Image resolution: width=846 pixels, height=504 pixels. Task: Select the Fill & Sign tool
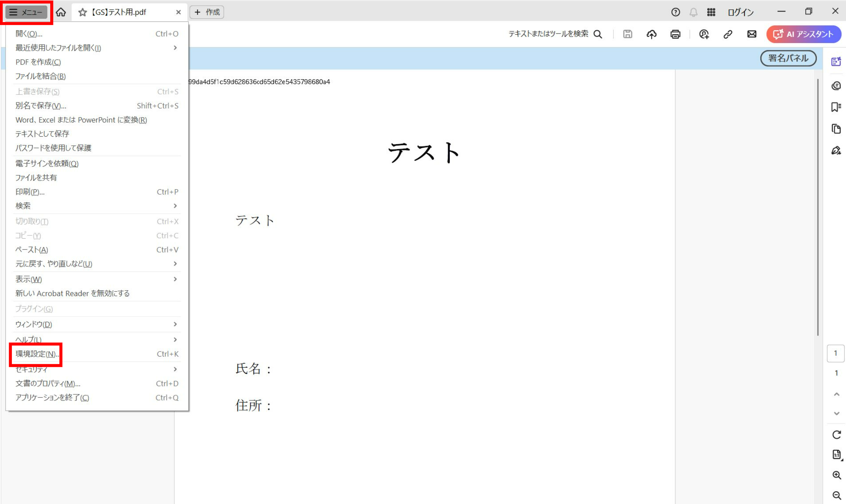tap(836, 150)
